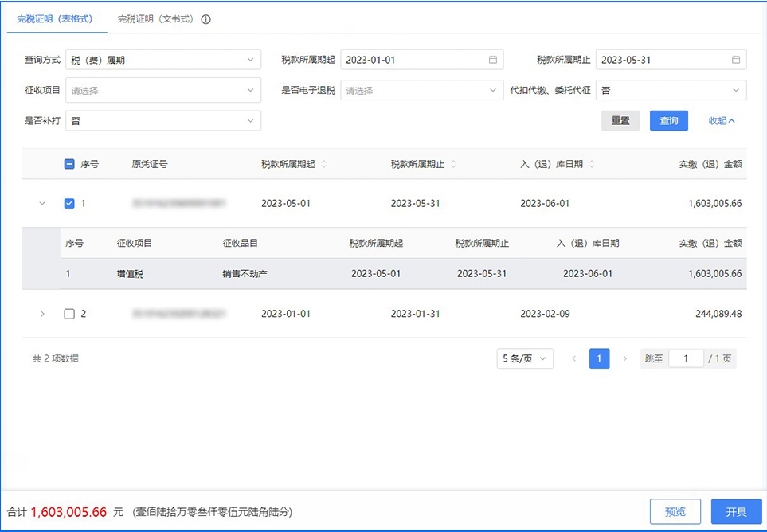The width and height of the screenshot is (767, 532).
Task: Sort by 税款所属期止 column sort icon
Action: pyautogui.click(x=453, y=165)
